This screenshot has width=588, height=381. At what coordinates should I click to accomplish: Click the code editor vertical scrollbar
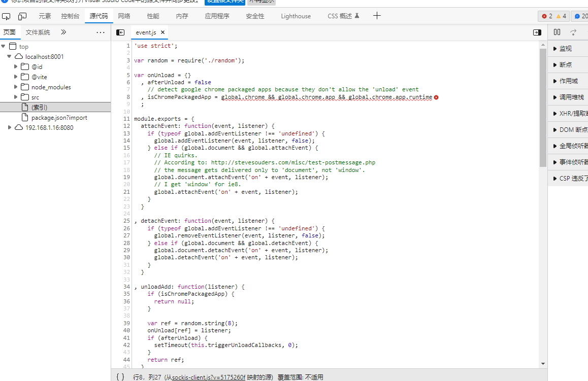543,107
